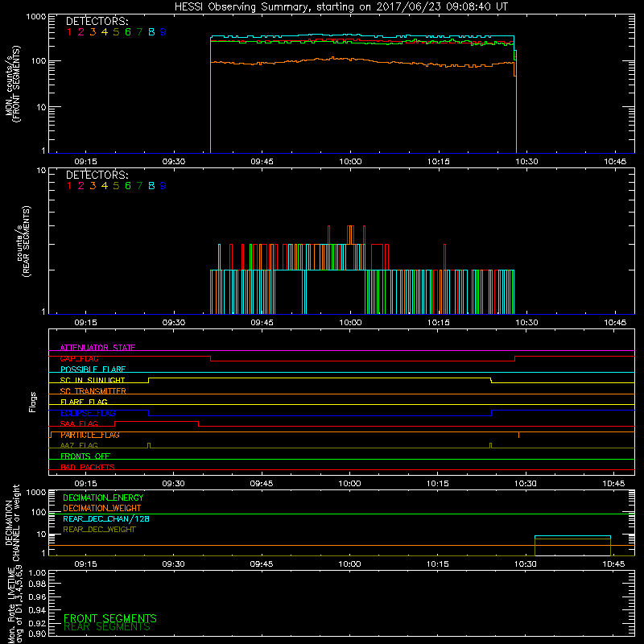Click red detector 1 in the front segments legend
644x644 pixels.
[x=69, y=32]
